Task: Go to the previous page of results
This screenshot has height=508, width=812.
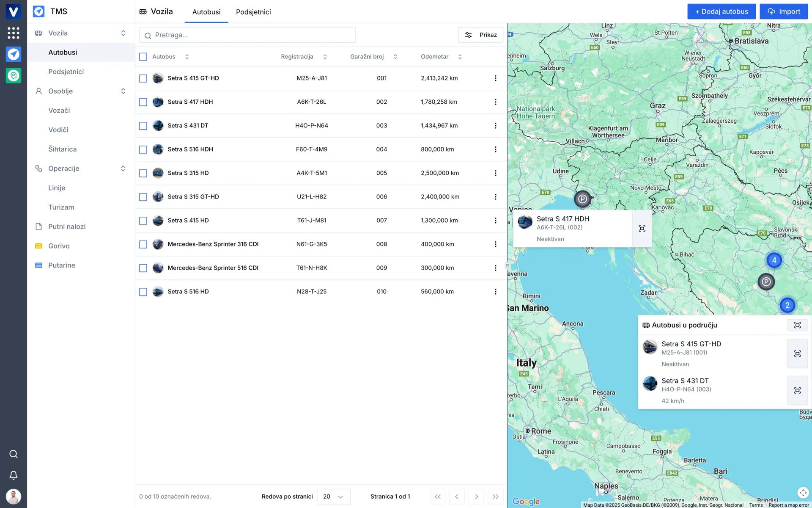Action: pyautogui.click(x=457, y=497)
